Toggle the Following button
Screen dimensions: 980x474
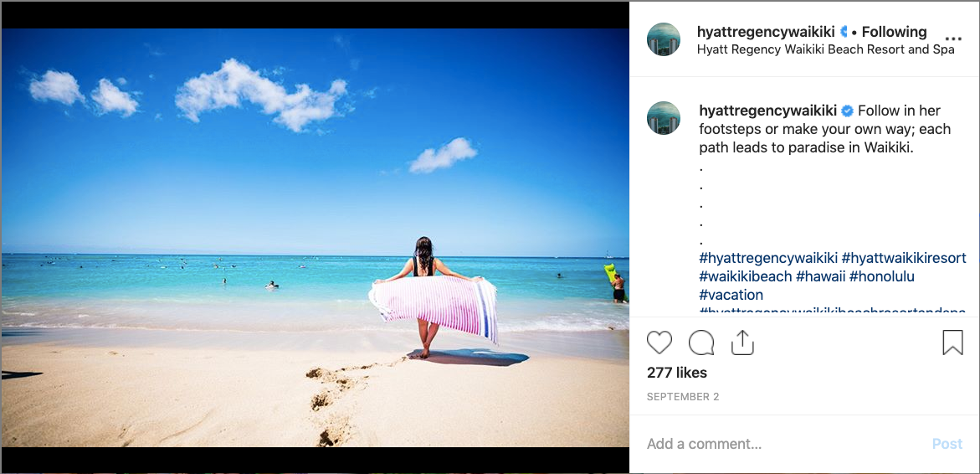pyautogui.click(x=894, y=31)
